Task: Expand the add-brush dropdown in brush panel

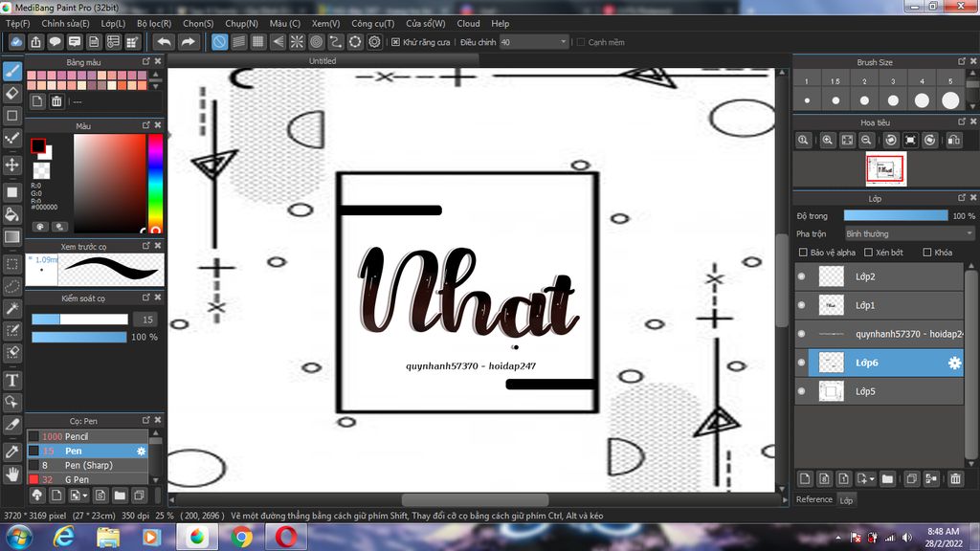Action: 85,496
